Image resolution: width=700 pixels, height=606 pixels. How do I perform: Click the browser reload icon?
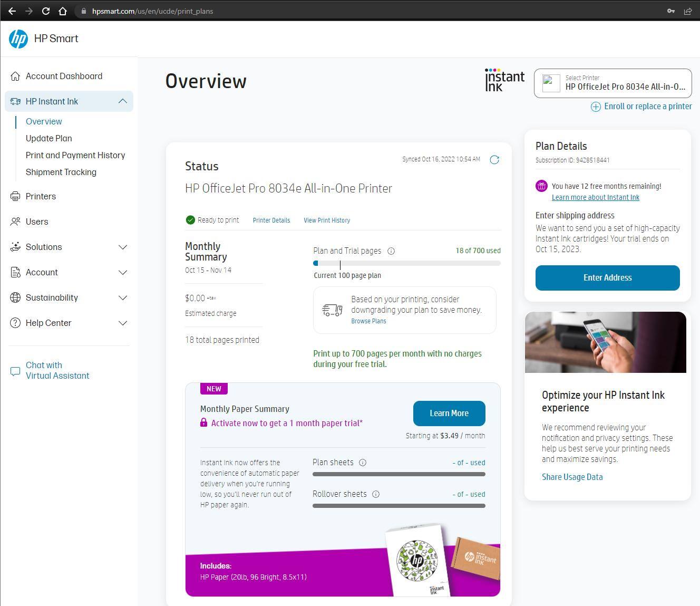click(46, 11)
